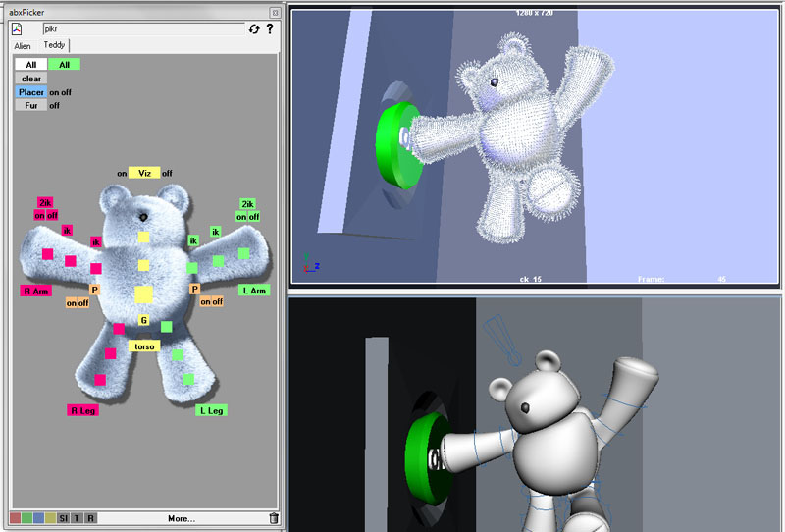Open the More... menu
The image size is (785, 532).
[x=181, y=518]
